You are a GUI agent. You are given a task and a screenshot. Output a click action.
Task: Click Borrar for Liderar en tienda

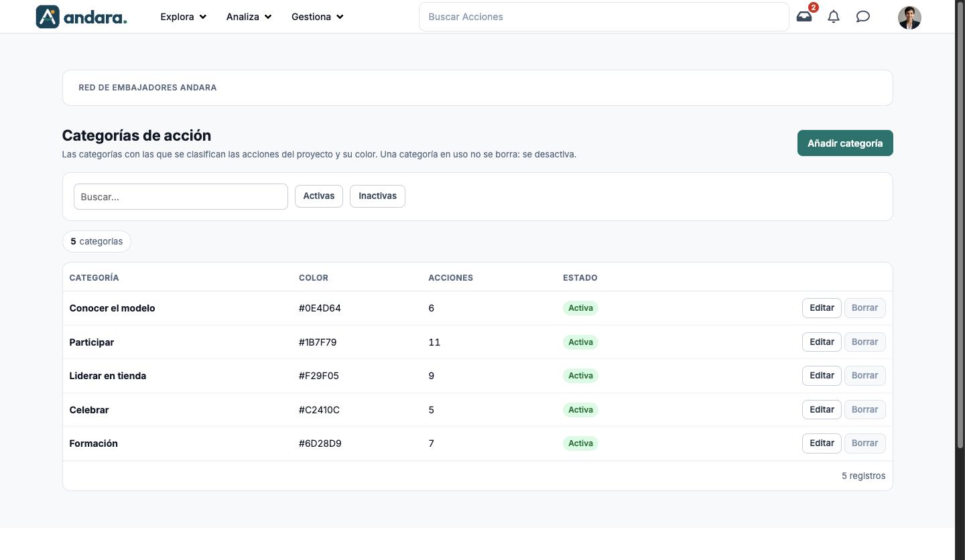point(865,376)
